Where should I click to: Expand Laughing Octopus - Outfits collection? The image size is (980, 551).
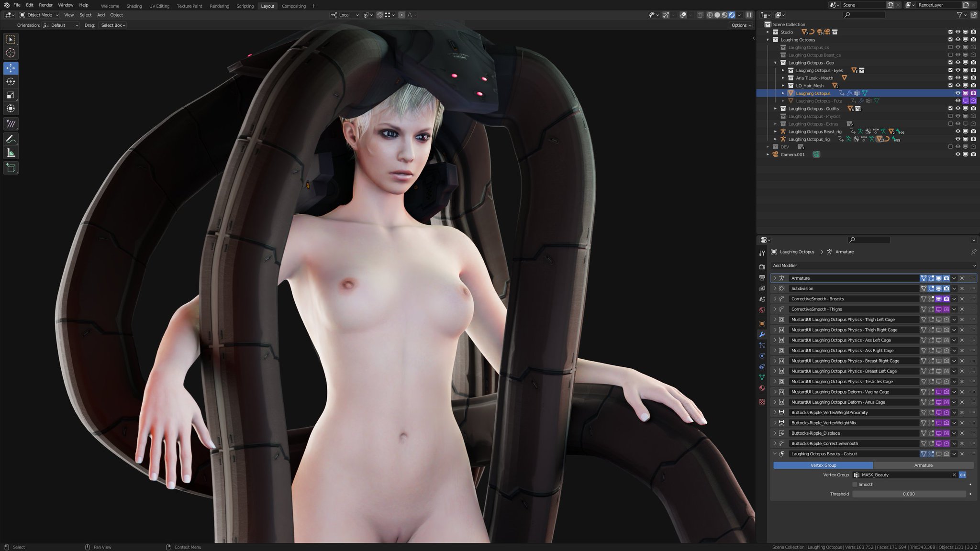pyautogui.click(x=776, y=109)
